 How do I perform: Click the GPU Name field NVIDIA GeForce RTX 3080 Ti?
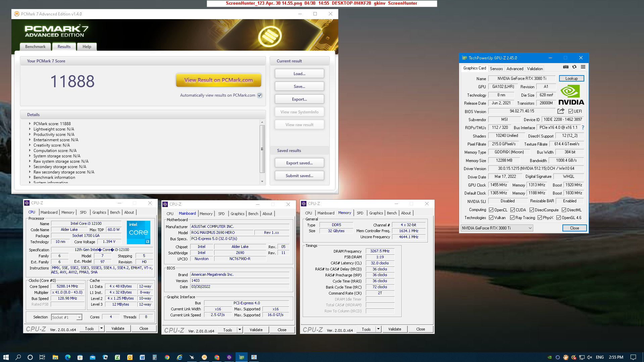click(x=522, y=79)
